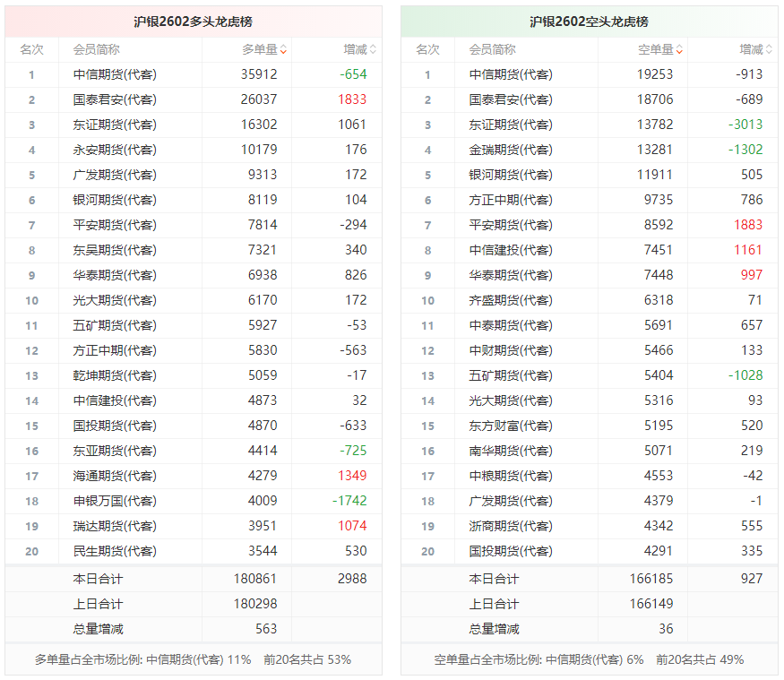The image size is (784, 680).
Task: Click long total change value 2988
Action: 352,579
